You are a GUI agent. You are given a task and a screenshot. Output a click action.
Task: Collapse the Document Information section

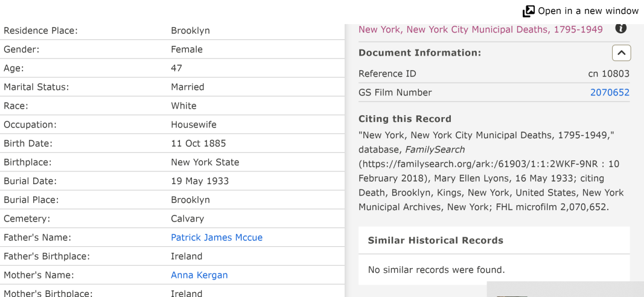coord(621,53)
